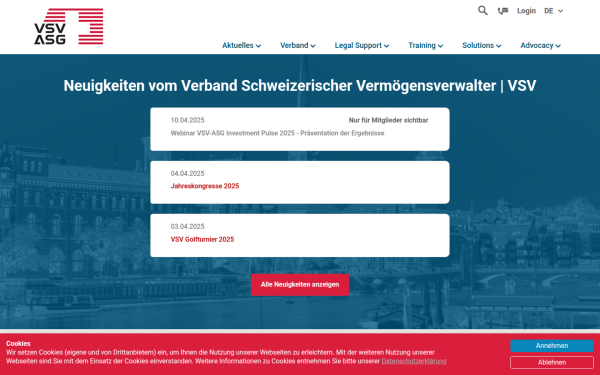
Task: Open the DE language dropdown
Action: (x=553, y=11)
